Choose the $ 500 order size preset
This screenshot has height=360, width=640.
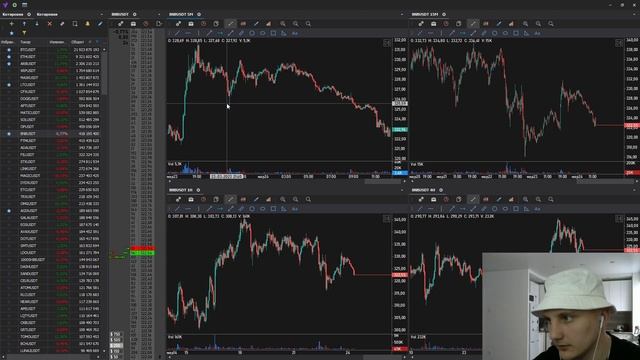(116, 340)
